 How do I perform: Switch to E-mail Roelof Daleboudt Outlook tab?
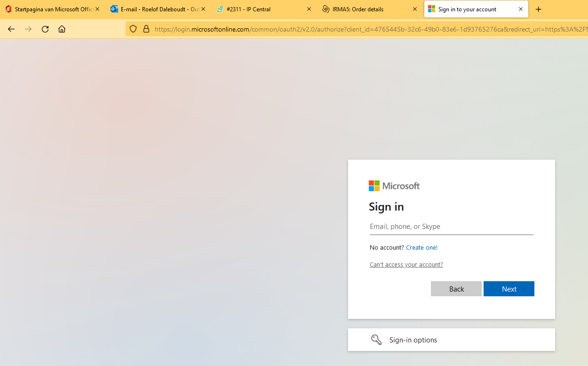[x=159, y=9]
